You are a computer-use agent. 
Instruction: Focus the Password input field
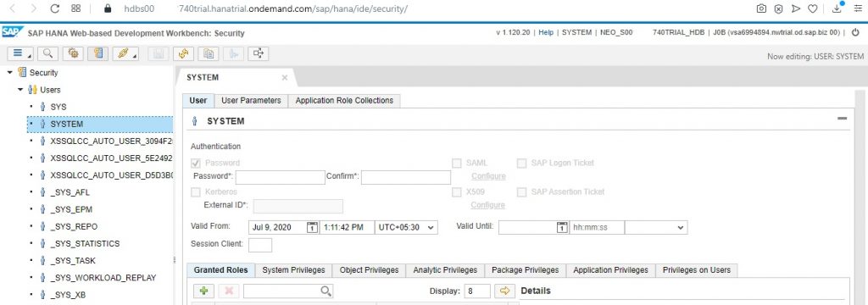click(x=280, y=177)
